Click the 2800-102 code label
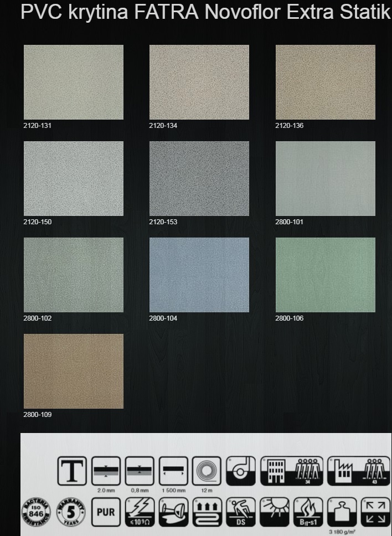The height and width of the screenshot is (536, 392). click(37, 318)
